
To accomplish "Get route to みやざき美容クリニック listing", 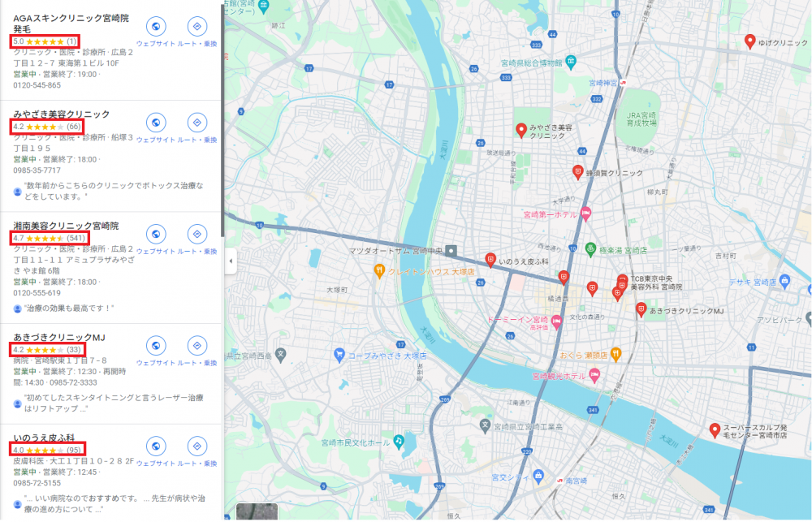I will click(x=197, y=123).
